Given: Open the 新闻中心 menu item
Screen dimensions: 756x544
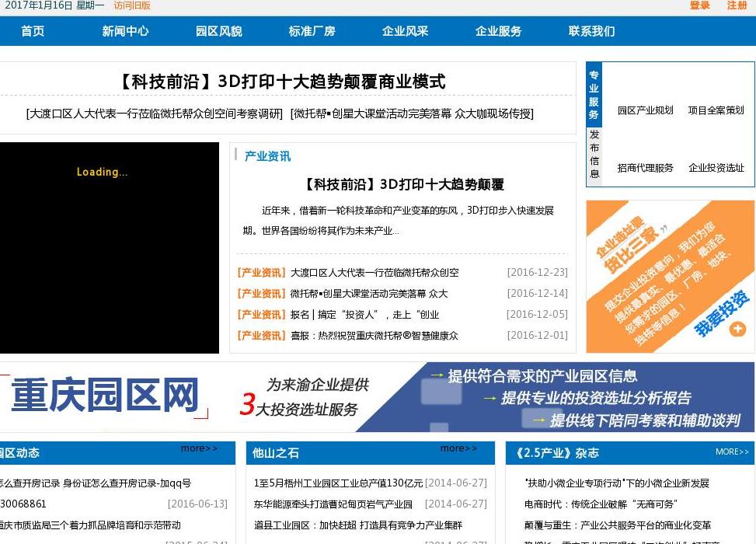Looking at the screenshot, I should pyautogui.click(x=125, y=31).
